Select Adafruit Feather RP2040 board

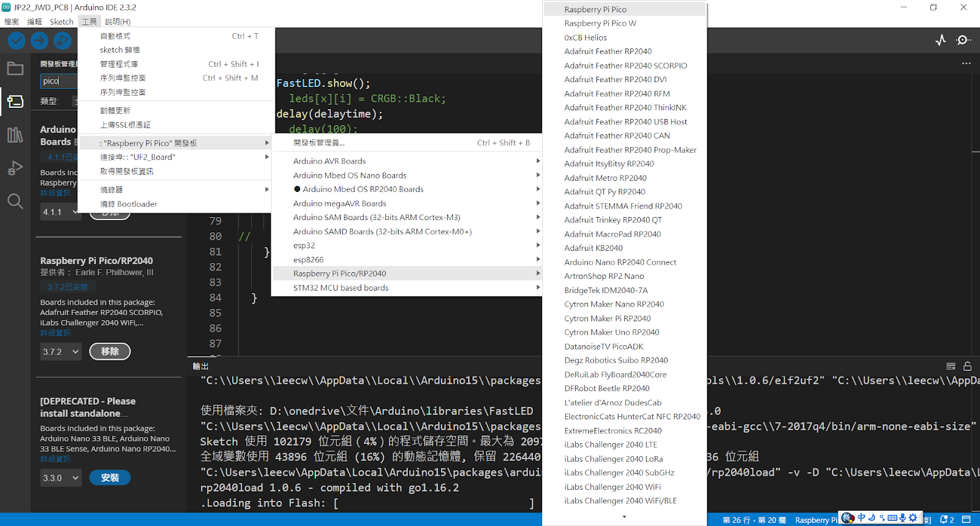[625, 51]
